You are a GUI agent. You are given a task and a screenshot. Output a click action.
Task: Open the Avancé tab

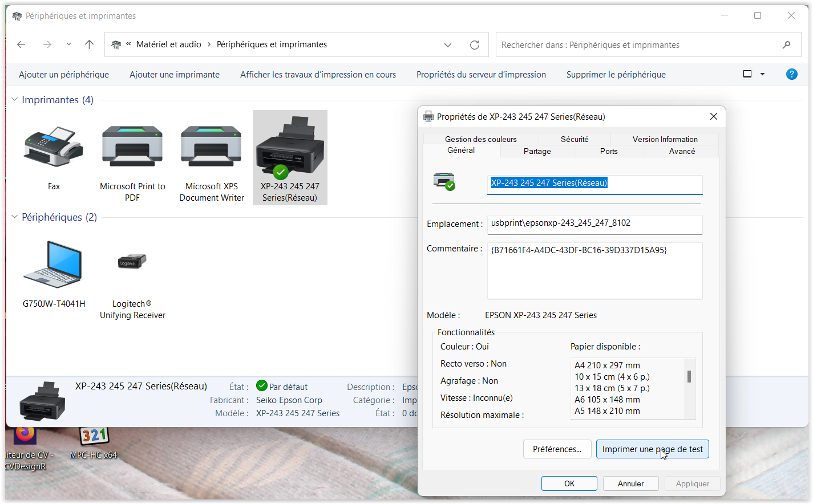682,151
